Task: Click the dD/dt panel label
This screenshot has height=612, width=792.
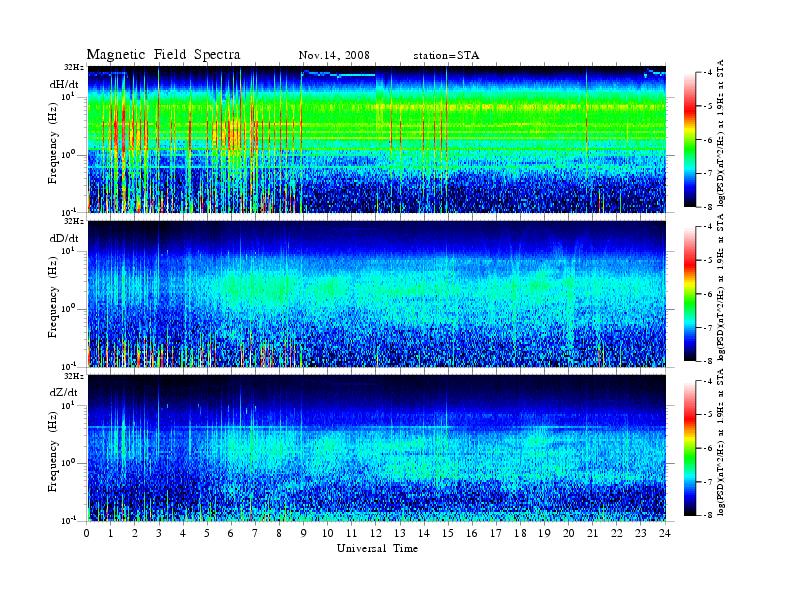Action: pyautogui.click(x=64, y=238)
